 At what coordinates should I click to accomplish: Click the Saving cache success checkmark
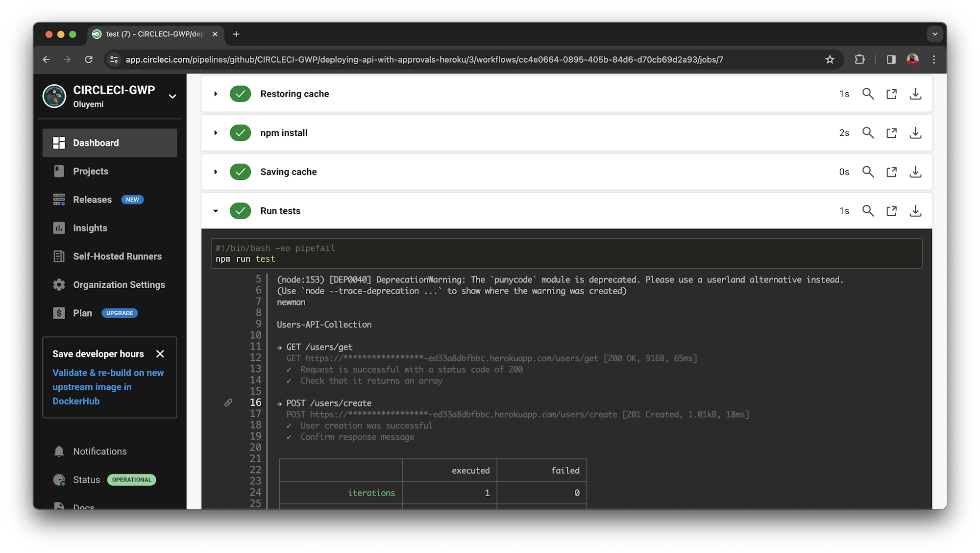click(240, 172)
